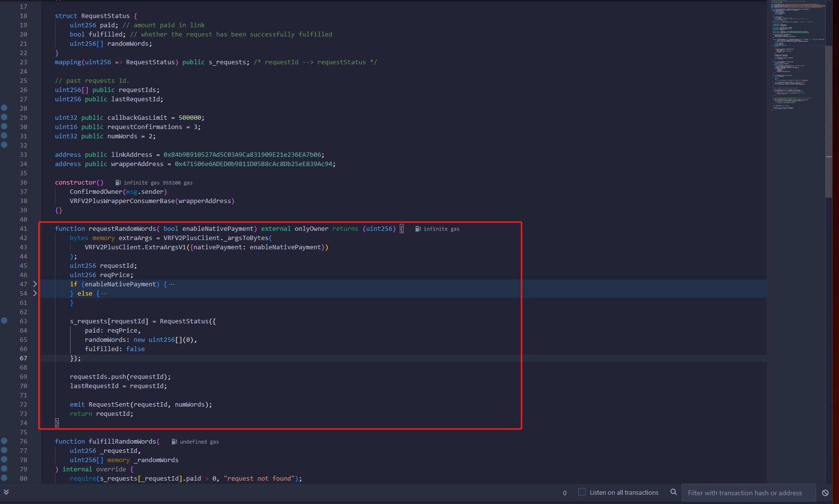Click 'emit RequestSent(requestId, numWords);' line
Screen dimensions: 839x504
pos(141,405)
